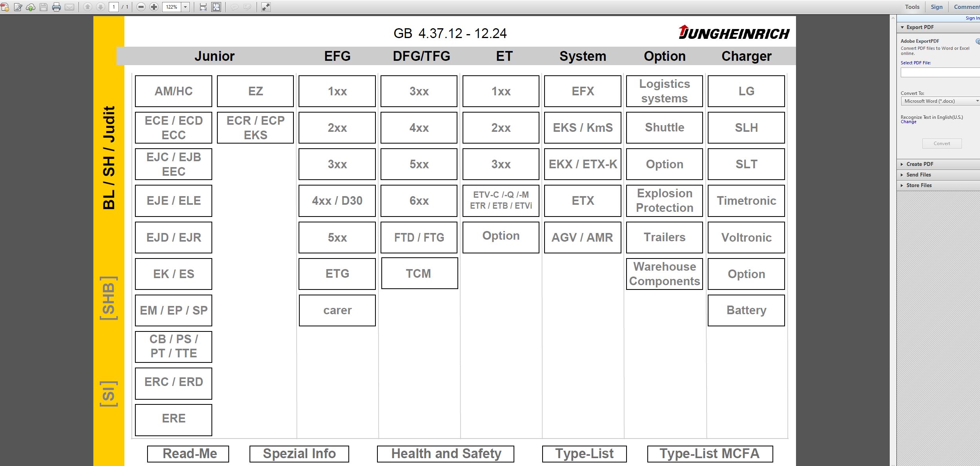Click the fit one full page icon
Image resolution: width=980 pixels, height=466 pixels.
(216, 7)
